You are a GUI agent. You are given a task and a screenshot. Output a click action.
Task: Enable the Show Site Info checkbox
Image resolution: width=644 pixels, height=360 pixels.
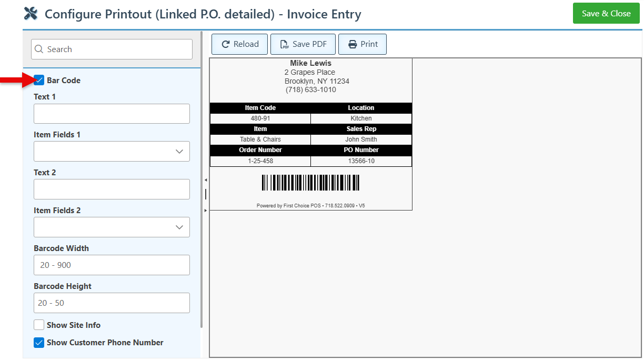pyautogui.click(x=39, y=325)
